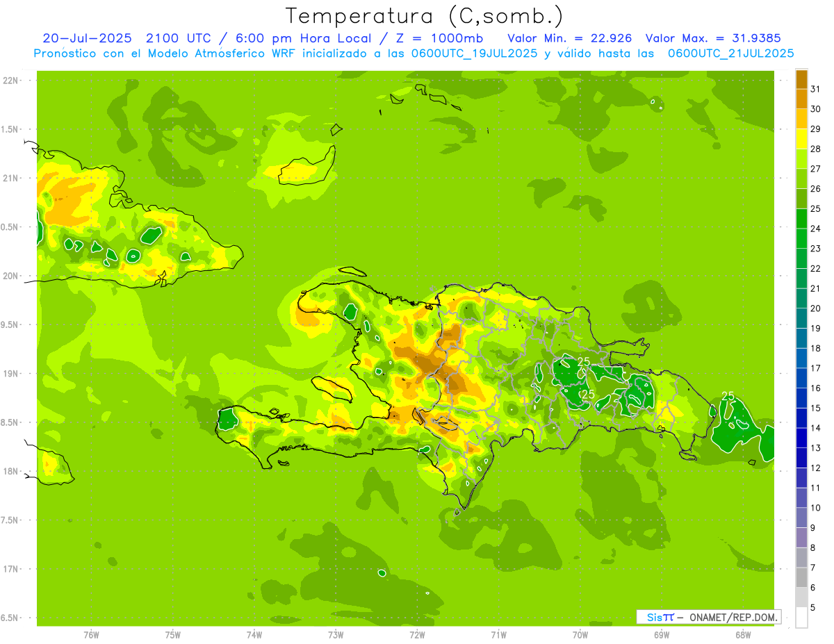The height and width of the screenshot is (644, 834).
Task: Click the '18N' latitude axis label
Action: coord(10,471)
